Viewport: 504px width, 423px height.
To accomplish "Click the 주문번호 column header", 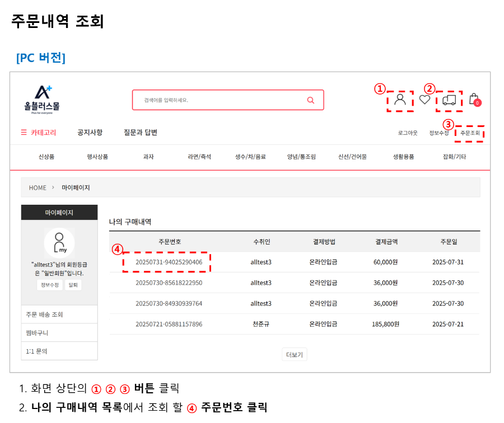I will point(170,242).
